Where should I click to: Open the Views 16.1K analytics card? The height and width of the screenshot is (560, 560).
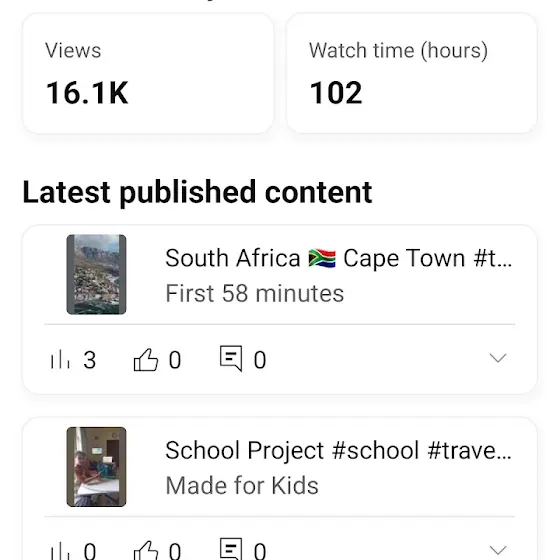[x=148, y=73]
